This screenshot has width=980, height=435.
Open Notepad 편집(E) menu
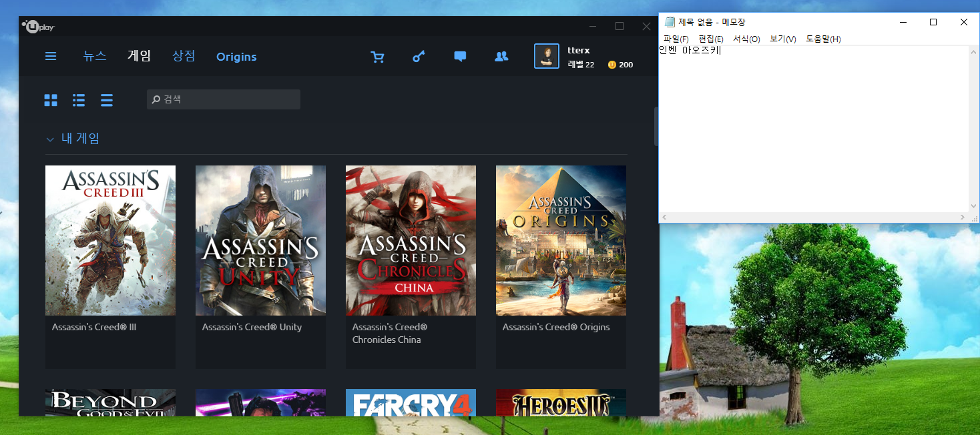(x=711, y=39)
